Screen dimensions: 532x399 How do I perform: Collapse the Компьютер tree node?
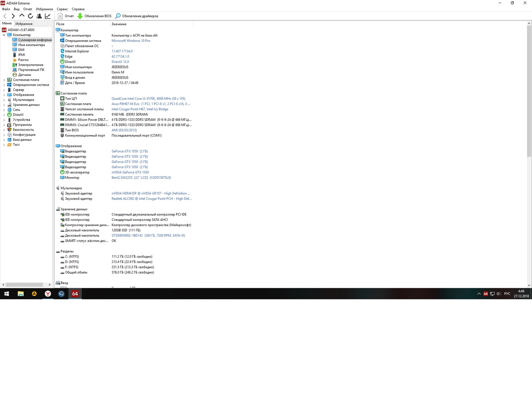(4, 35)
